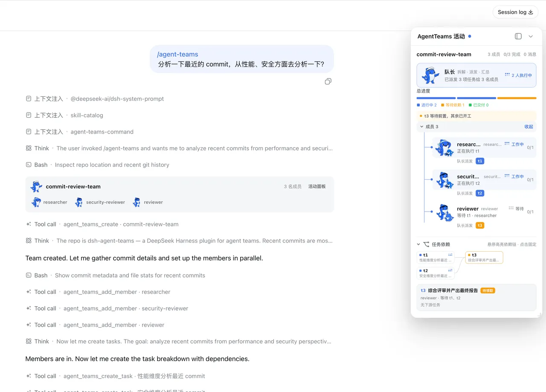This screenshot has height=392, width=546.
Task: Click Think icon for 'Now let me create tasks'
Action: (x=29, y=341)
